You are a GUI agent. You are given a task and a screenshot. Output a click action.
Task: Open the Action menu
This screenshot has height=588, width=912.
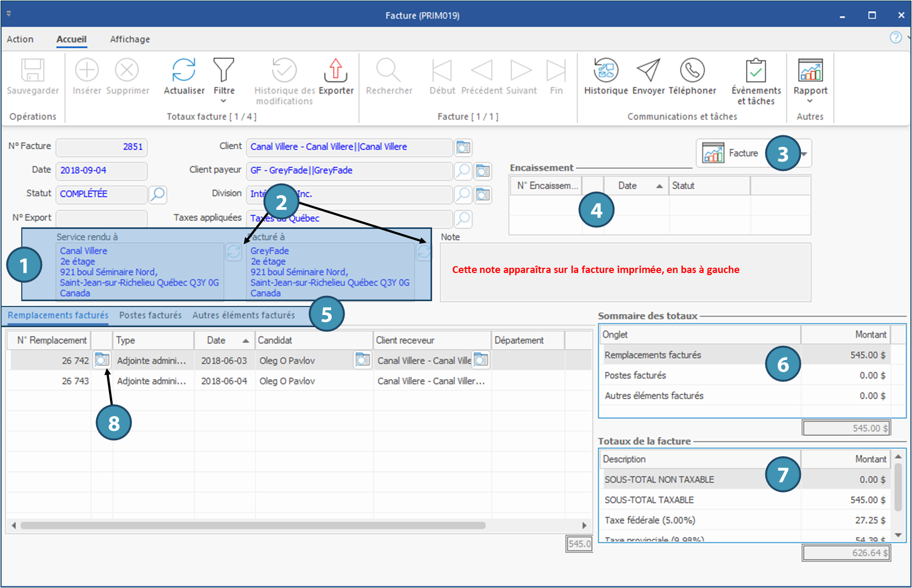20,39
